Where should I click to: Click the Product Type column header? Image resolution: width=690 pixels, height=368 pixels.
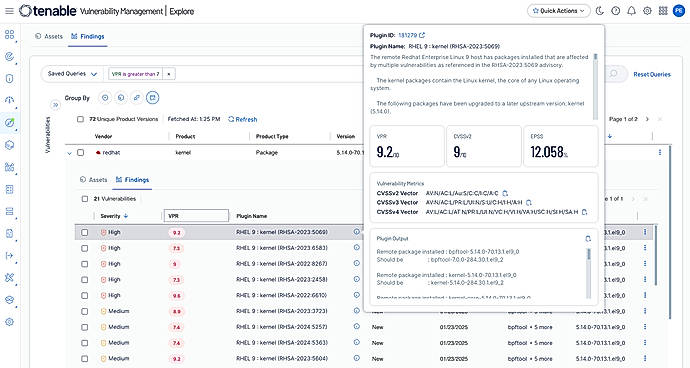[272, 136]
